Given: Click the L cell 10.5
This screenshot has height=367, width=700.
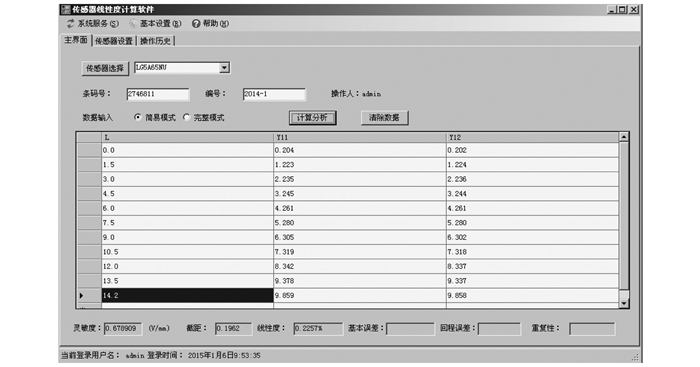Looking at the screenshot, I should click(x=187, y=252).
